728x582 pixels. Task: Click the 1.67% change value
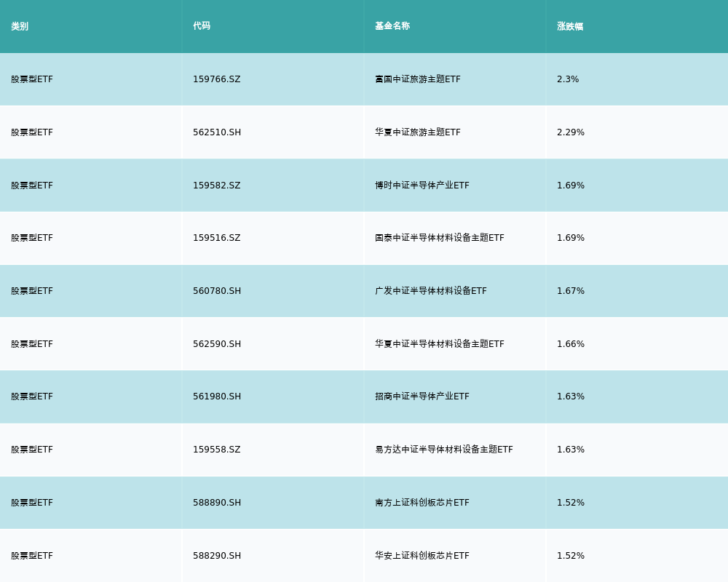coord(571,291)
